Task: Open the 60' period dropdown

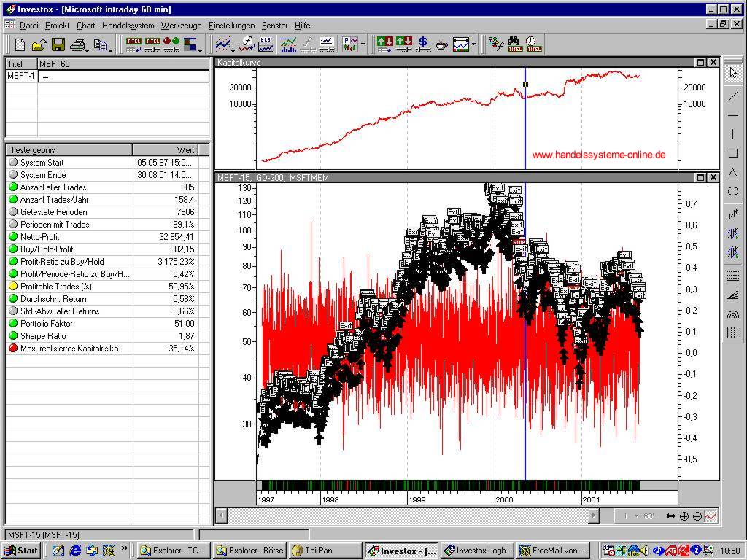Action: (637, 516)
